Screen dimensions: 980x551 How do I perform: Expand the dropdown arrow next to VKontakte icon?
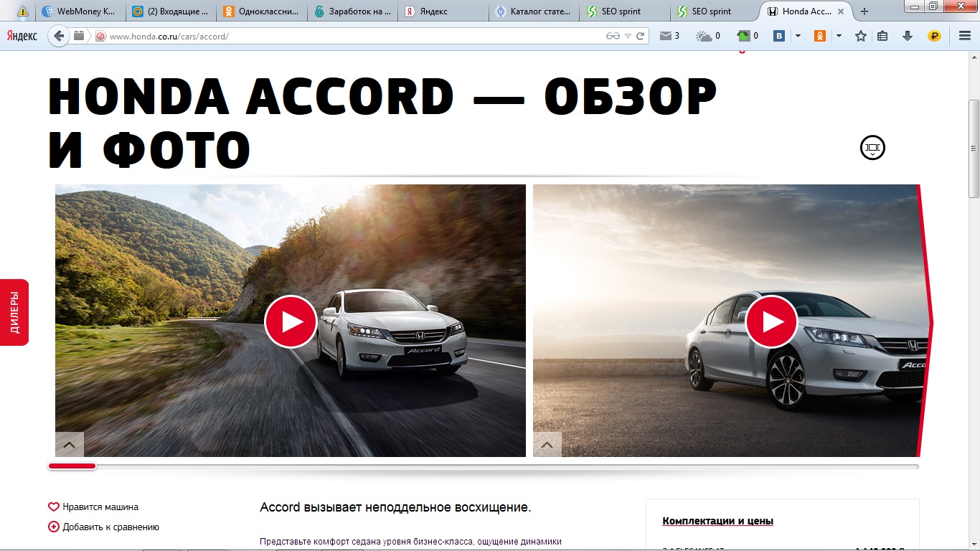tap(798, 36)
